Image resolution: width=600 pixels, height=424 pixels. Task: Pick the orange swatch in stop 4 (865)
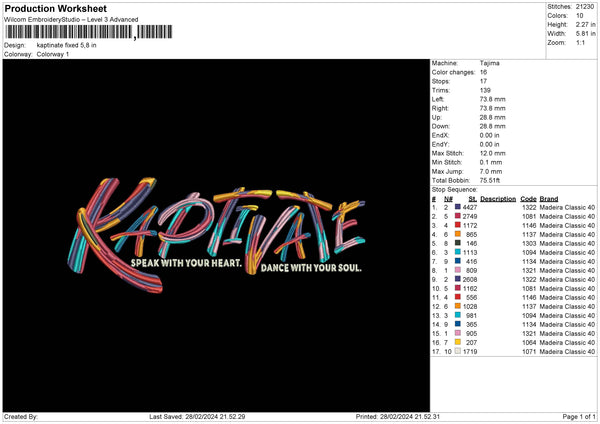click(x=458, y=234)
